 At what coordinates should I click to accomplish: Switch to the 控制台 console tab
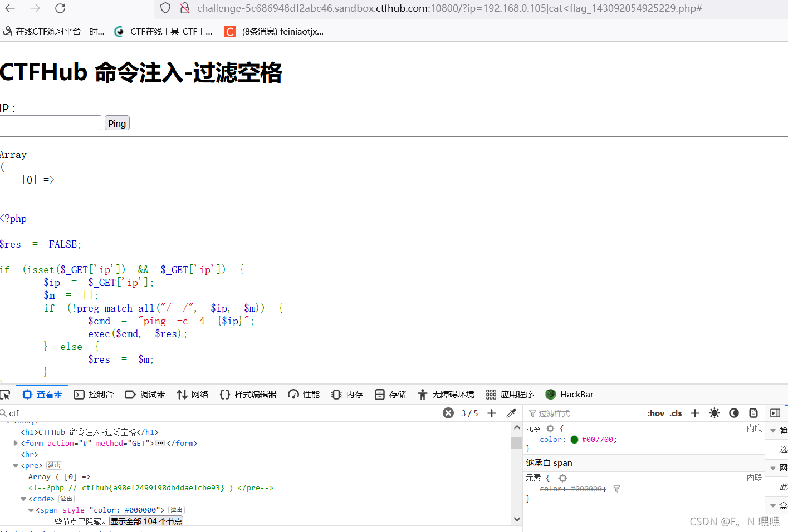click(94, 395)
